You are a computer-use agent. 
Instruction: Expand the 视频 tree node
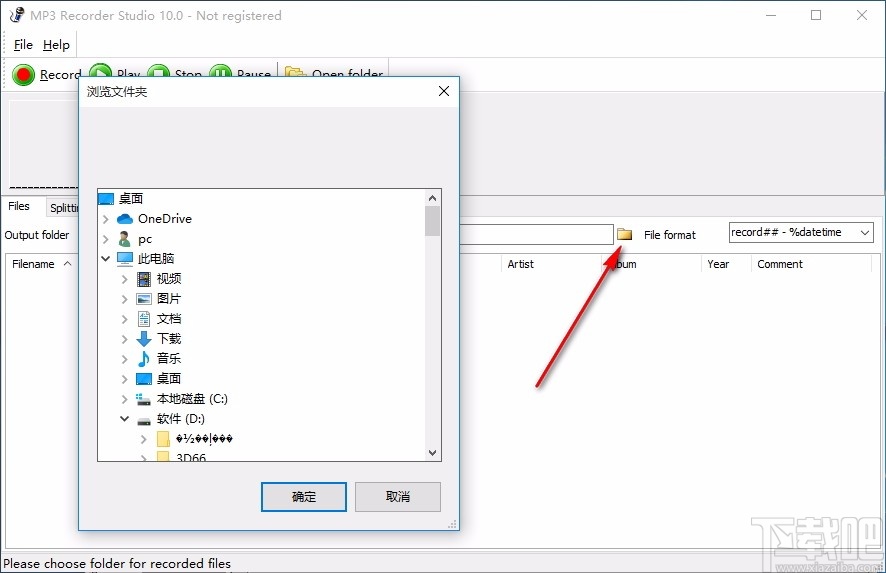point(125,279)
